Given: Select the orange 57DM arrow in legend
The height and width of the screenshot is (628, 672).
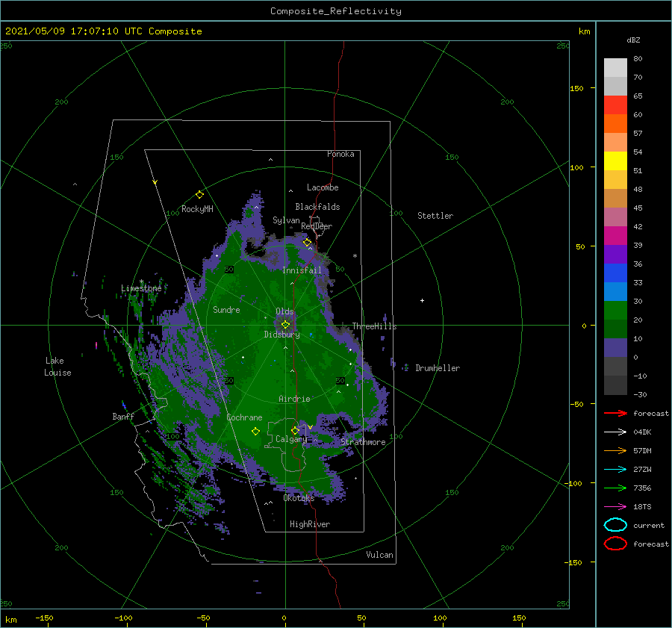Looking at the screenshot, I should pyautogui.click(x=615, y=450).
